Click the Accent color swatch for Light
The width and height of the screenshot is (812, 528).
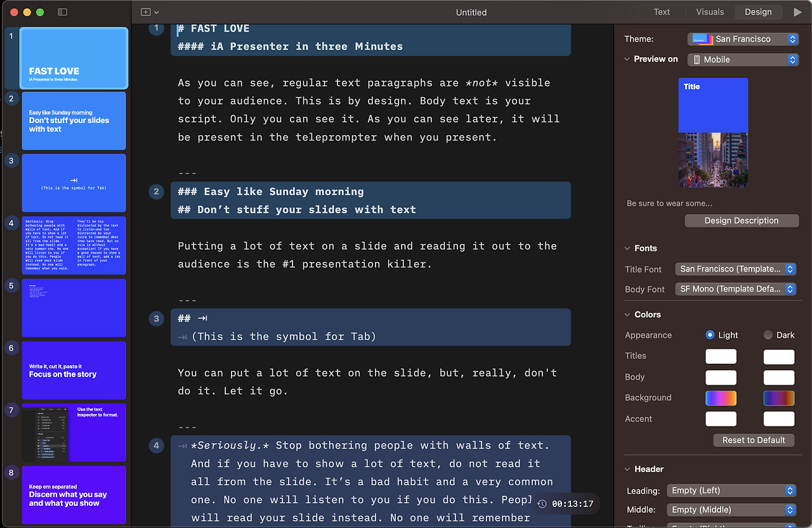point(721,419)
